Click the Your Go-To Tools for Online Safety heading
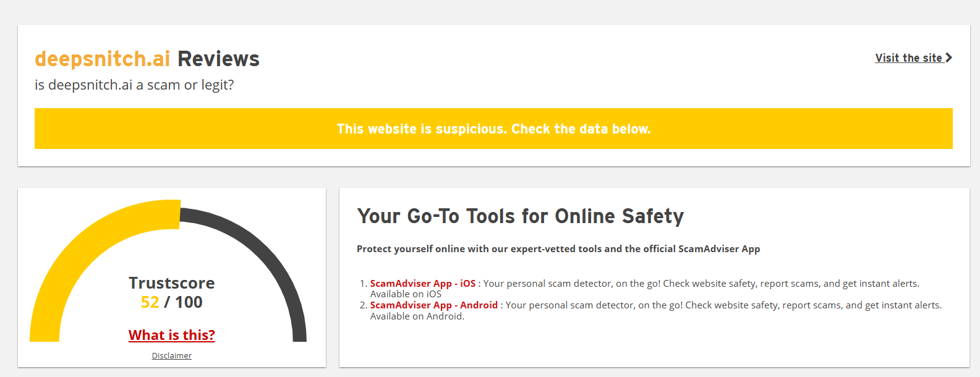 pyautogui.click(x=521, y=216)
